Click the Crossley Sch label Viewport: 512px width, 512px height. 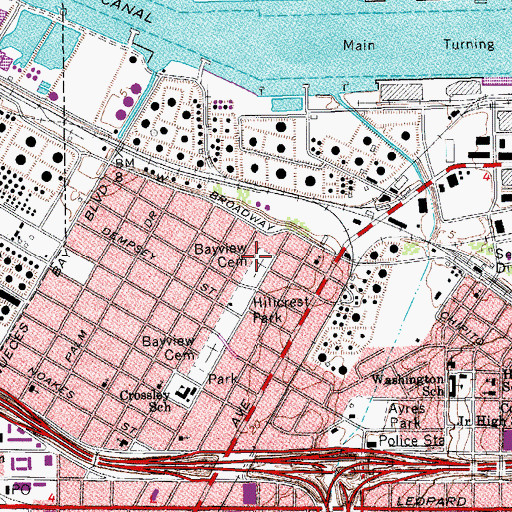(x=145, y=401)
